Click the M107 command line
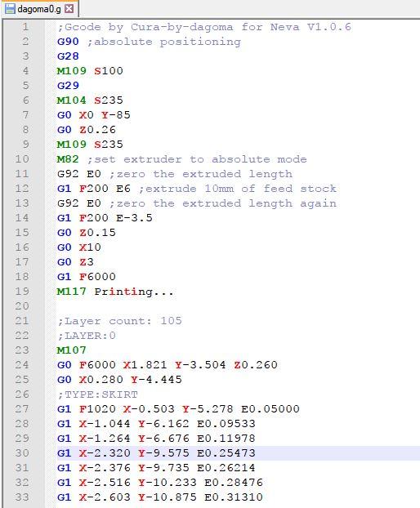 [72, 350]
